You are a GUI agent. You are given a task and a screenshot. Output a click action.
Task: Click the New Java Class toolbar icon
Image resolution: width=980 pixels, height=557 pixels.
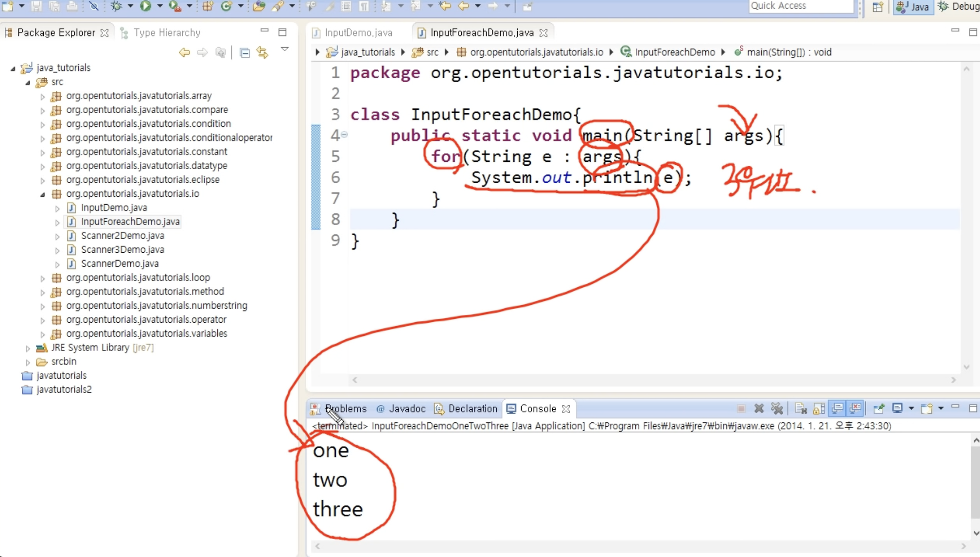click(x=226, y=6)
